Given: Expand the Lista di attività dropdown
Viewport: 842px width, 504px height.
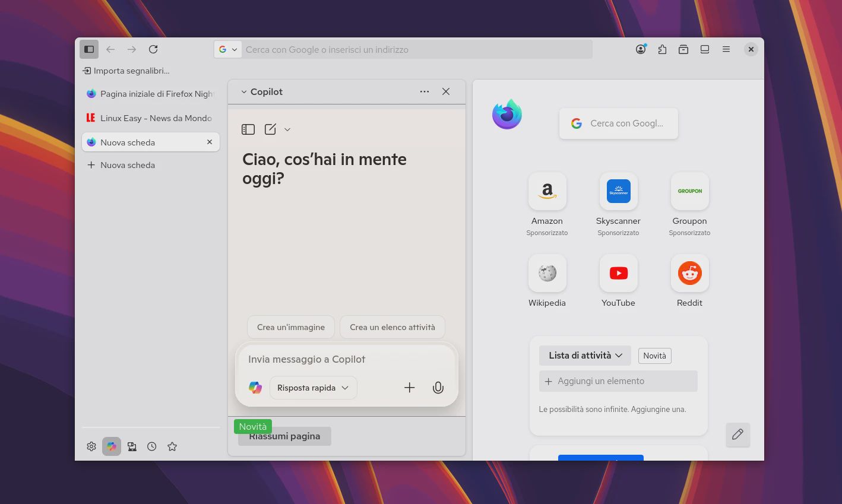Looking at the screenshot, I should 585,356.
